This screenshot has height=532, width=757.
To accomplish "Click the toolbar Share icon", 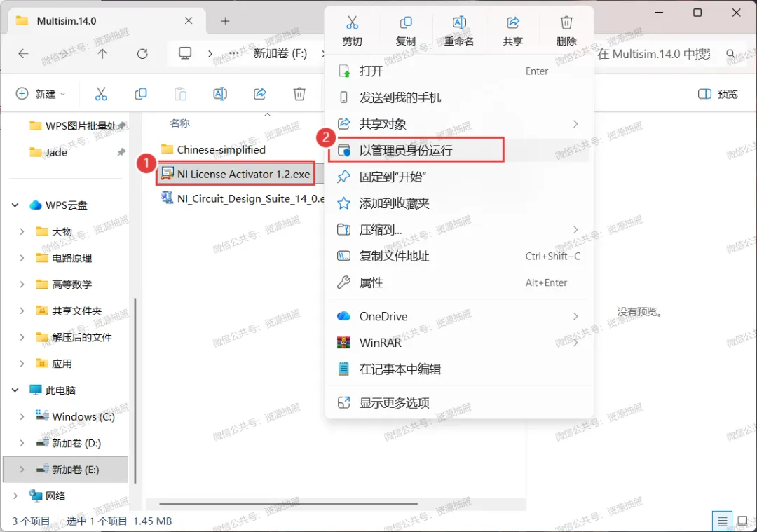I will coord(260,94).
